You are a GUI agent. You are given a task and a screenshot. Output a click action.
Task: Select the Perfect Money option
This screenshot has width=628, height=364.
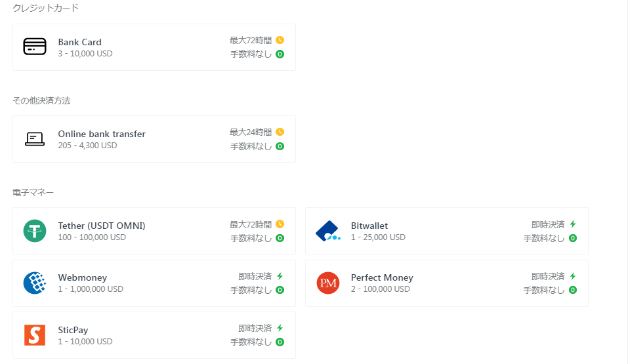pos(447,283)
